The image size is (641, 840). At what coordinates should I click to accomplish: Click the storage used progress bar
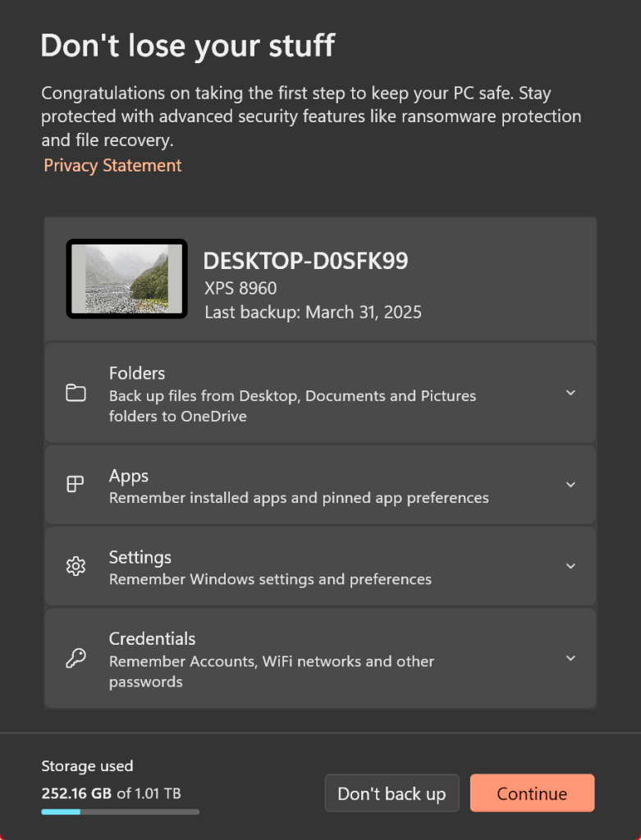(120, 812)
